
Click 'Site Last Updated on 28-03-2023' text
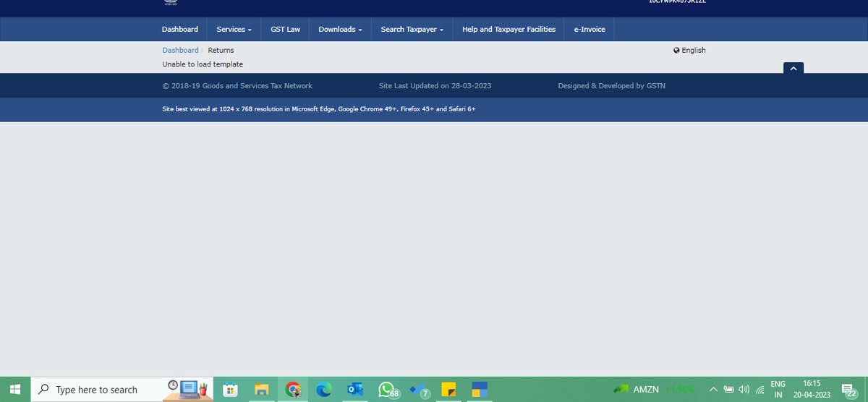[x=435, y=85]
